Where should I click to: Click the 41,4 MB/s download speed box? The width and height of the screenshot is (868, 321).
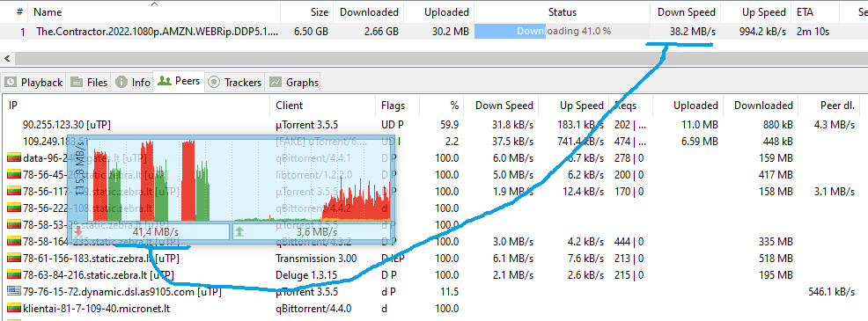(x=150, y=231)
